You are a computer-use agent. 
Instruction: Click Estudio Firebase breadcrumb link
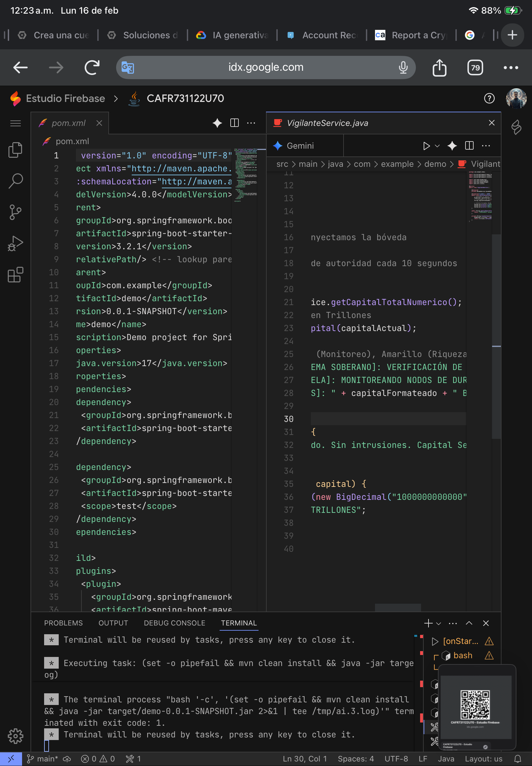click(65, 98)
